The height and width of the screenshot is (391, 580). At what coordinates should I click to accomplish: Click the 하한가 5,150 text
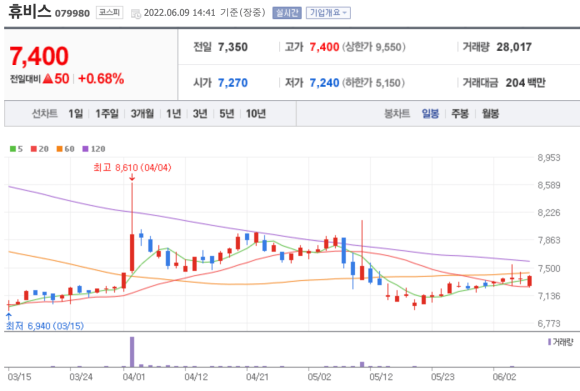374,83
